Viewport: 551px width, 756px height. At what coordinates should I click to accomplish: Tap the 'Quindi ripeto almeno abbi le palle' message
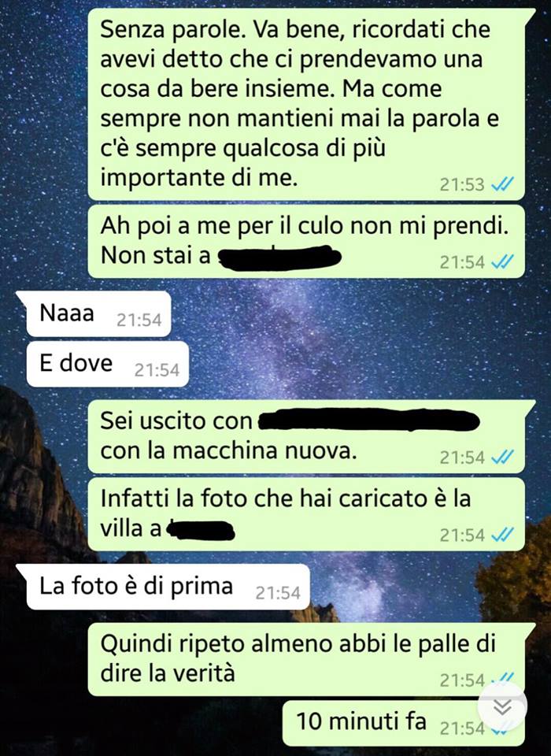[x=311, y=659]
